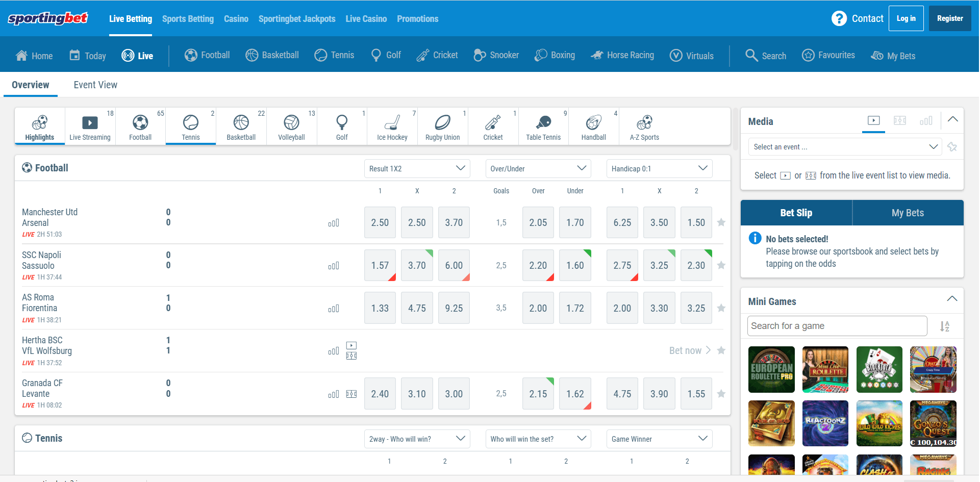The width and height of the screenshot is (980, 482).
Task: Launch the Gonzo's Quest Megaways mini game
Action: click(933, 423)
